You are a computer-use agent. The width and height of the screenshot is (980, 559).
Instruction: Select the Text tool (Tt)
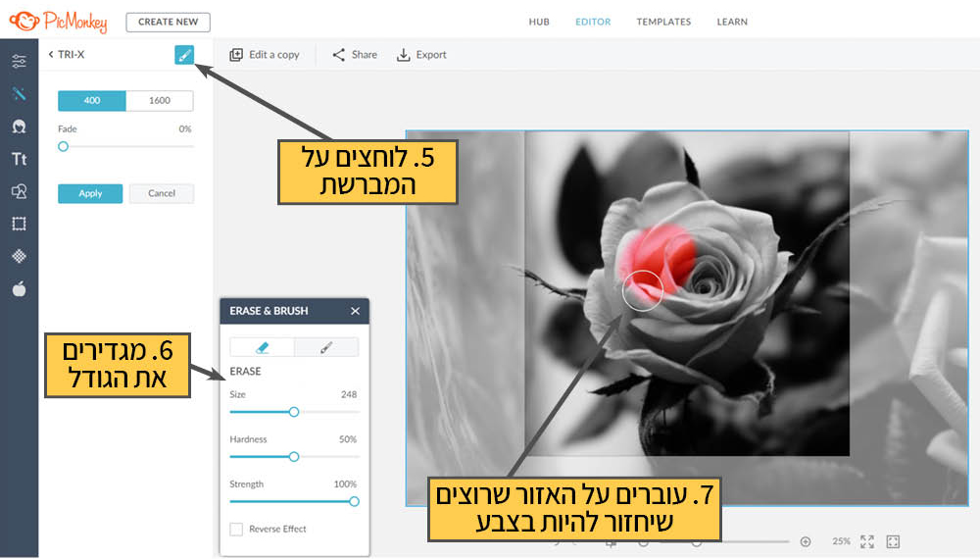(19, 159)
